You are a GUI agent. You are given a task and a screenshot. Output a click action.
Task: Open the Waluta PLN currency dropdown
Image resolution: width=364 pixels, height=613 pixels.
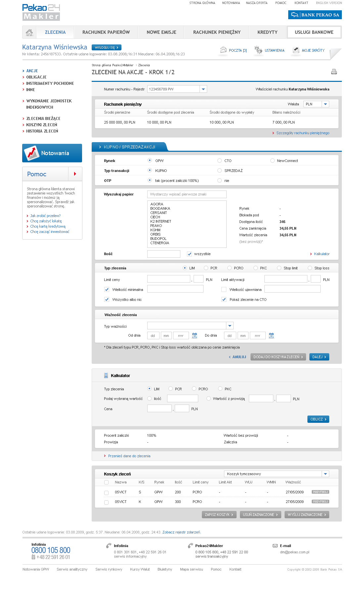click(325, 104)
